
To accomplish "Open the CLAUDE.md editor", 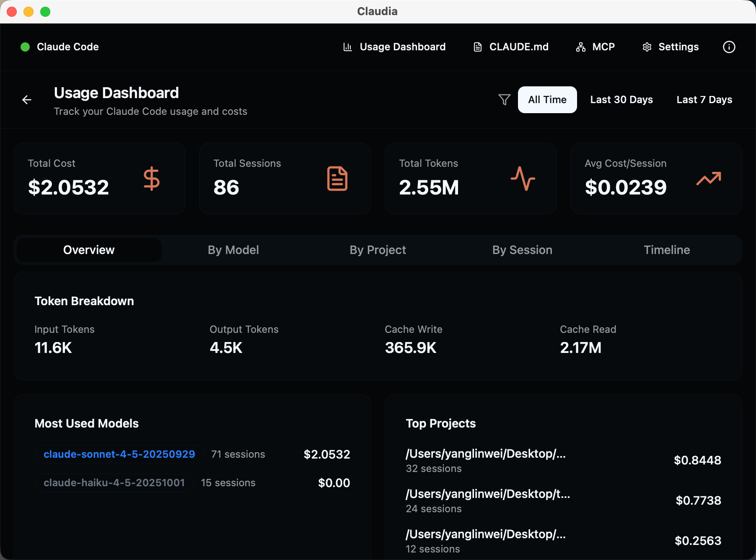I will 511,47.
